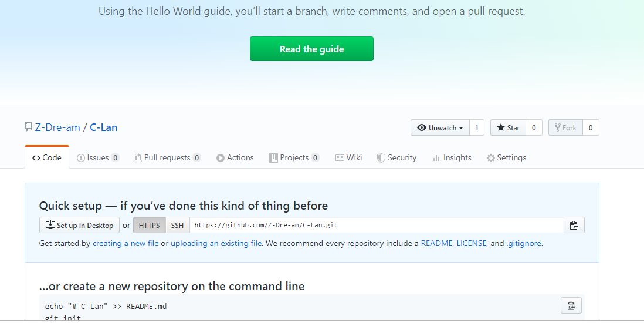
Task: Open the README recommendation link
Action: 437,243
